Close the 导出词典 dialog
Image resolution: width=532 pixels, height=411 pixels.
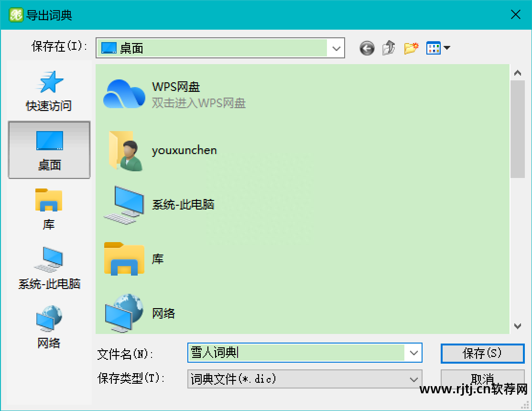(516, 15)
